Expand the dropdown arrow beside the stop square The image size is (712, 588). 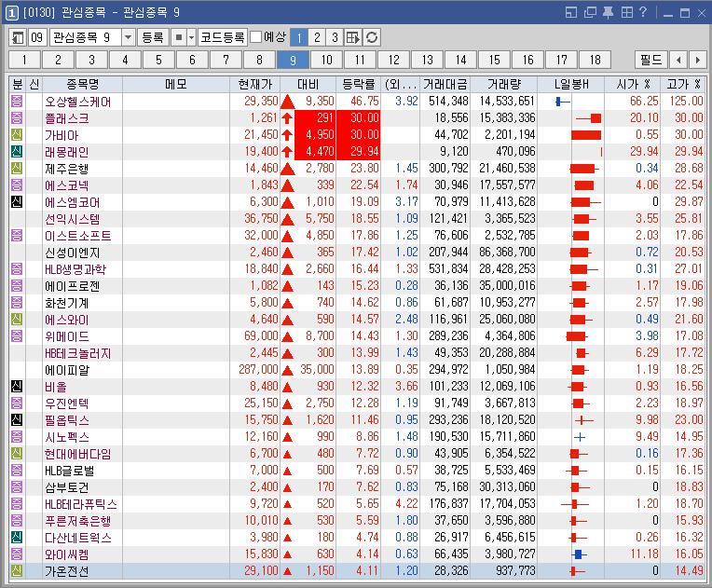tap(192, 37)
